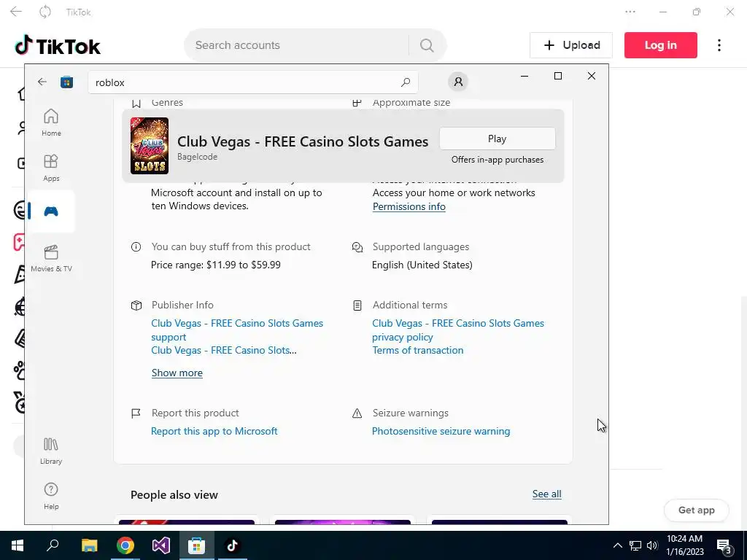The image size is (747, 560).
Task: Play Club Vegas casino game
Action: [497, 139]
